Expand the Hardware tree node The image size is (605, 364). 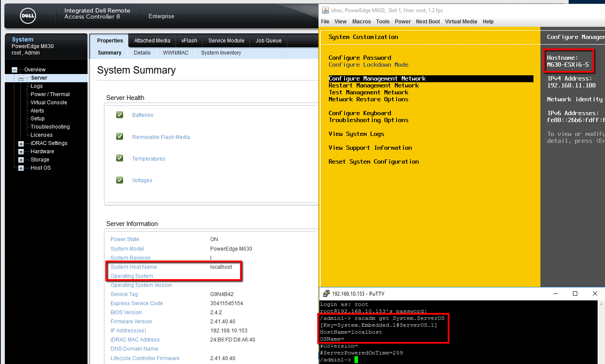coord(20,151)
